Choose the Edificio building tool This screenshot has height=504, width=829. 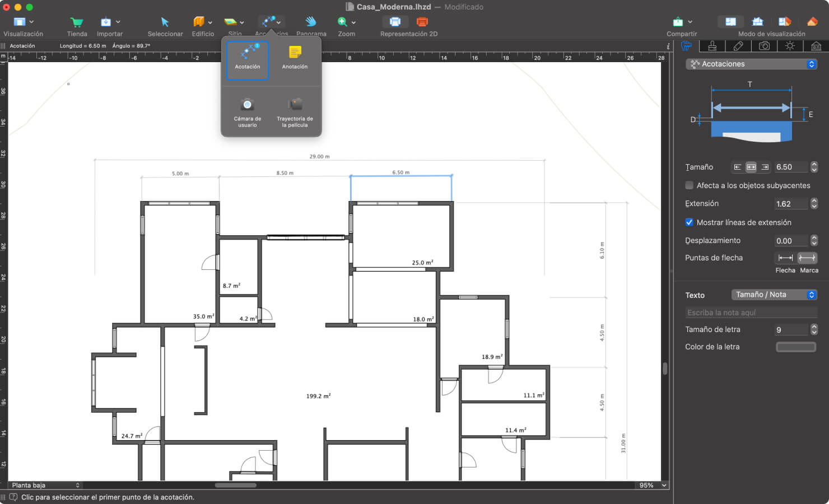click(199, 22)
